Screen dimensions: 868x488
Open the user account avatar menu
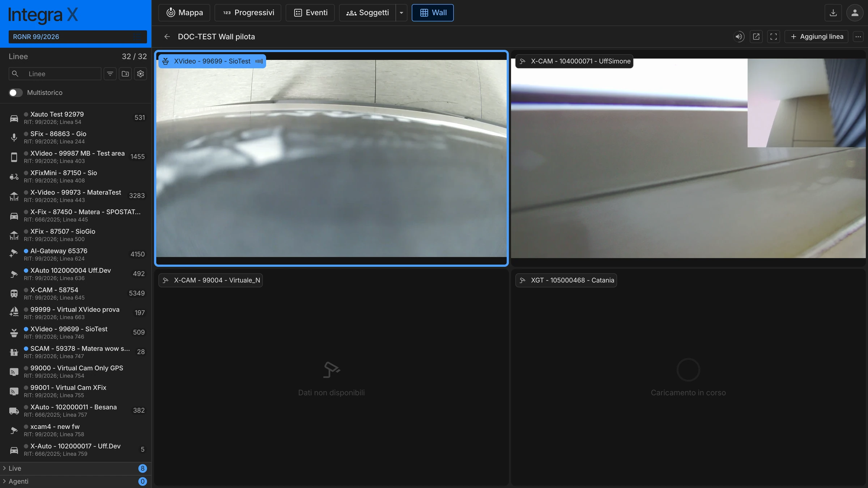[855, 13]
